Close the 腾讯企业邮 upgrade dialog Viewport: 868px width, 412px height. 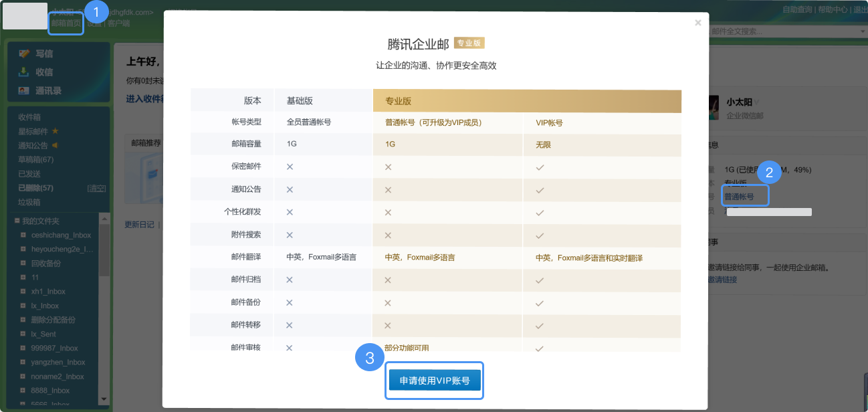tap(698, 23)
